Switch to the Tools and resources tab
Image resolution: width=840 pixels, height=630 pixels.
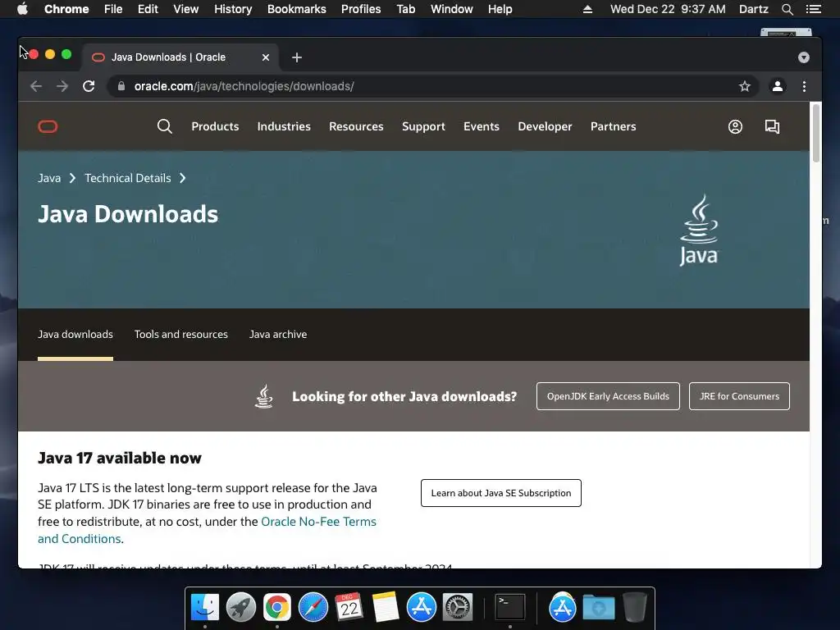(181, 335)
